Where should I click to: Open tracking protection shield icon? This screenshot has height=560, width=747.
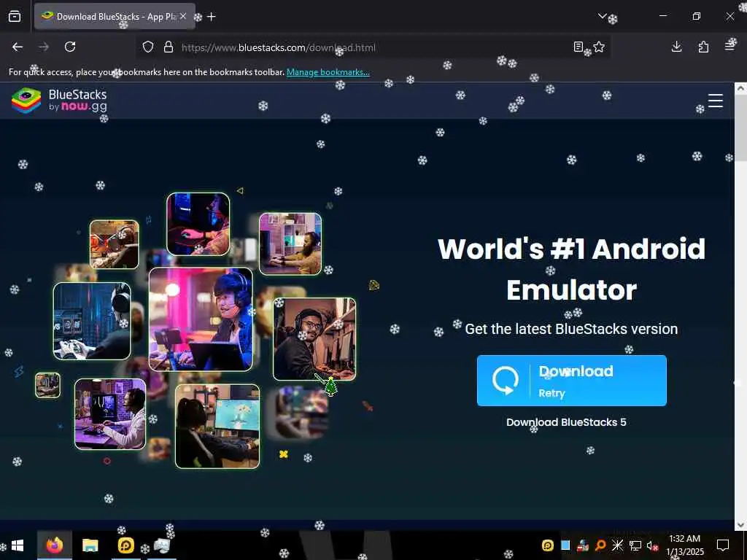coord(148,47)
